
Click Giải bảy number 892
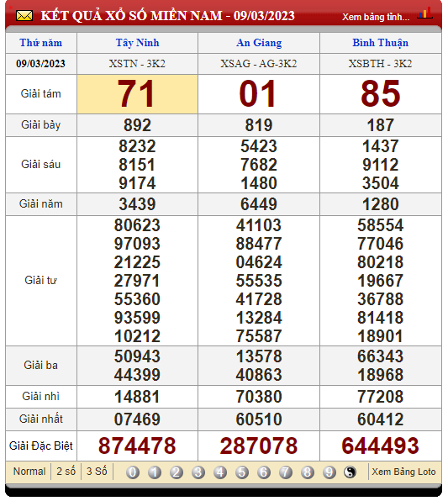[137, 125]
